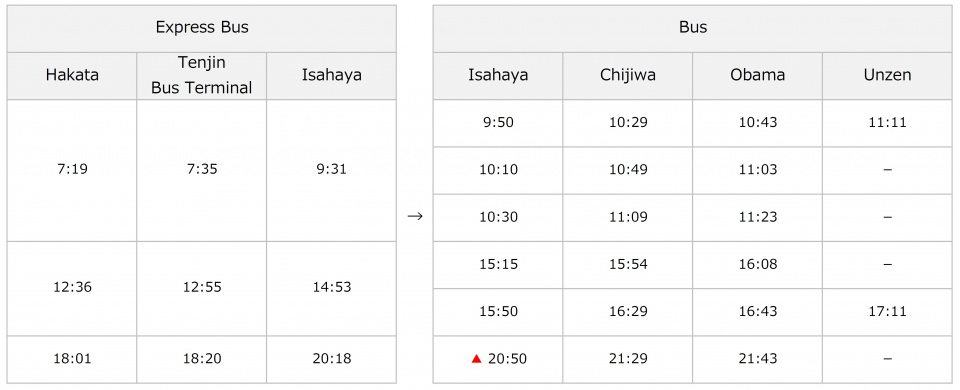
Task: Click the 10:49 Chijiwa time cell
Action: (628, 170)
